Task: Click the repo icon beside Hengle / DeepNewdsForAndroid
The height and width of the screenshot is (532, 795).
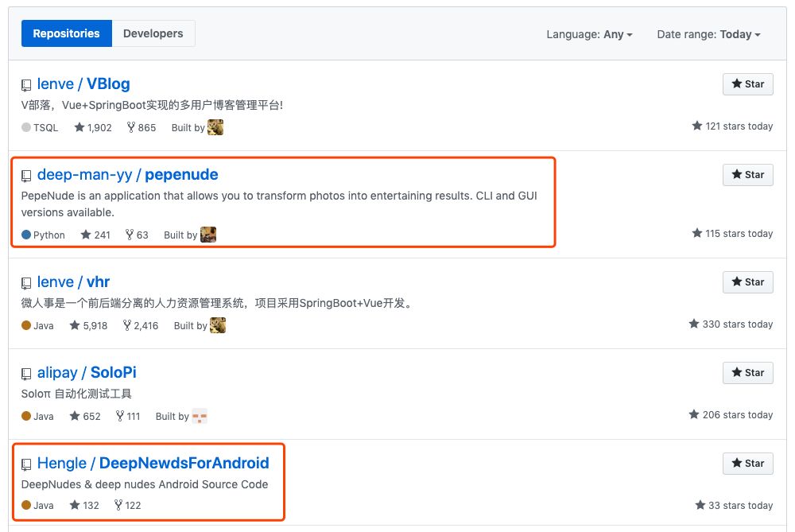Action: tap(26, 464)
